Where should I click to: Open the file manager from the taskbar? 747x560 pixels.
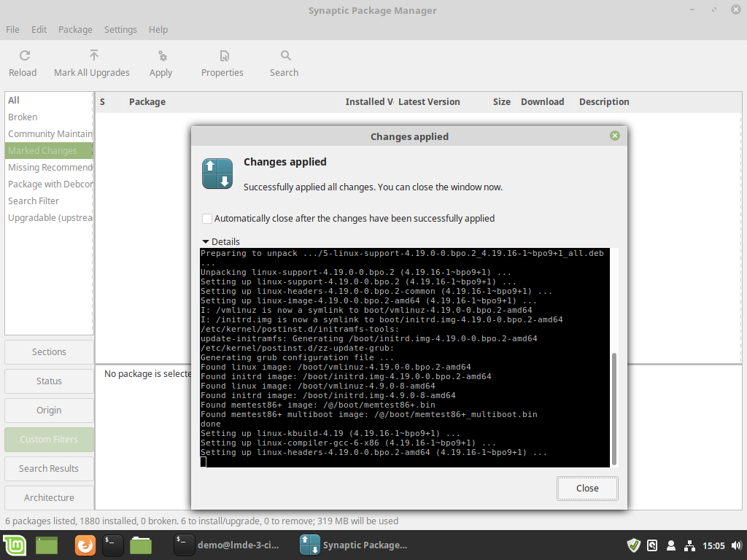(x=141, y=545)
